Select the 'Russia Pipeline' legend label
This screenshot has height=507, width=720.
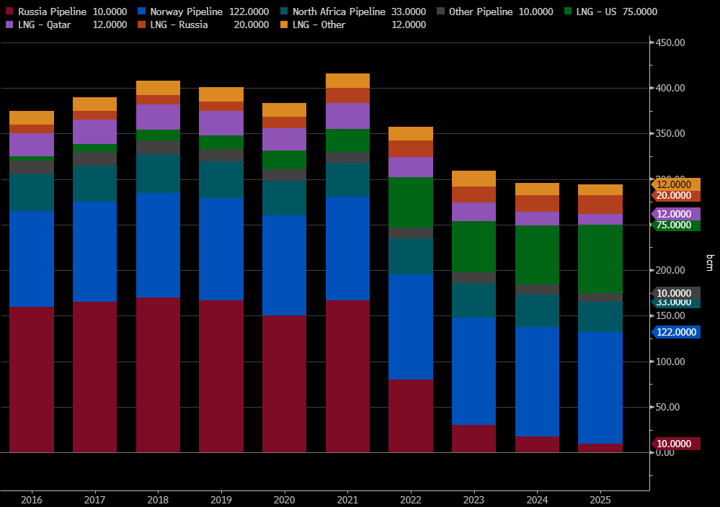coord(52,12)
